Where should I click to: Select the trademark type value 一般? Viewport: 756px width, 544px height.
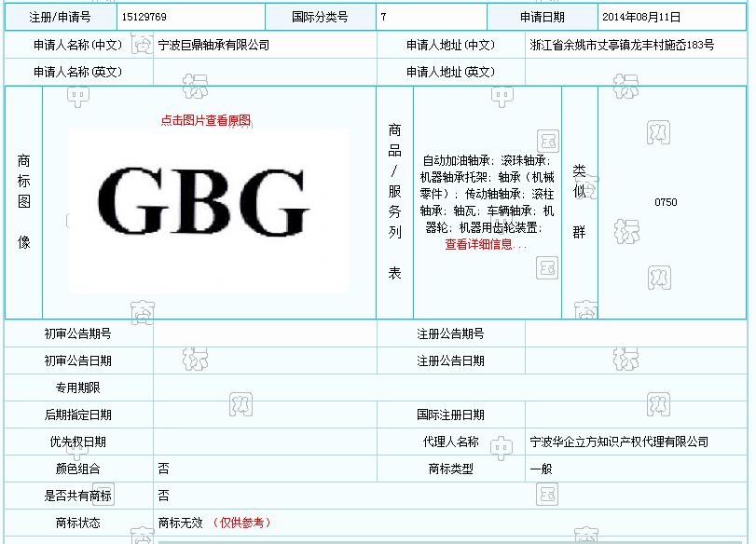click(x=541, y=469)
